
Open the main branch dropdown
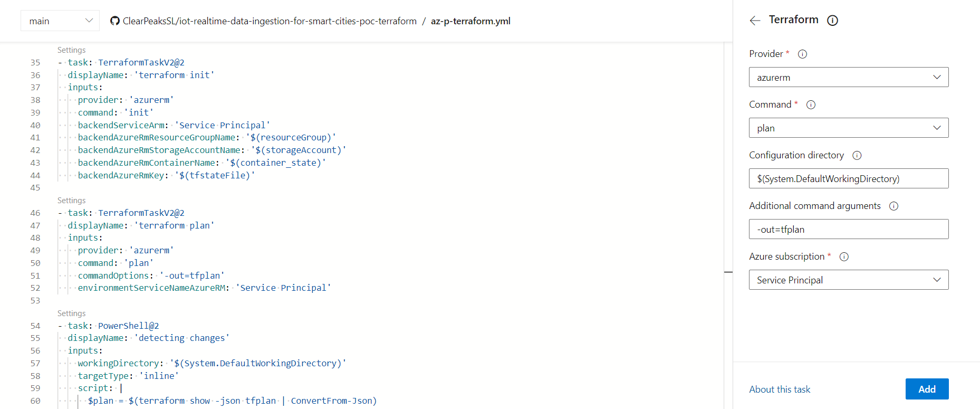click(60, 21)
